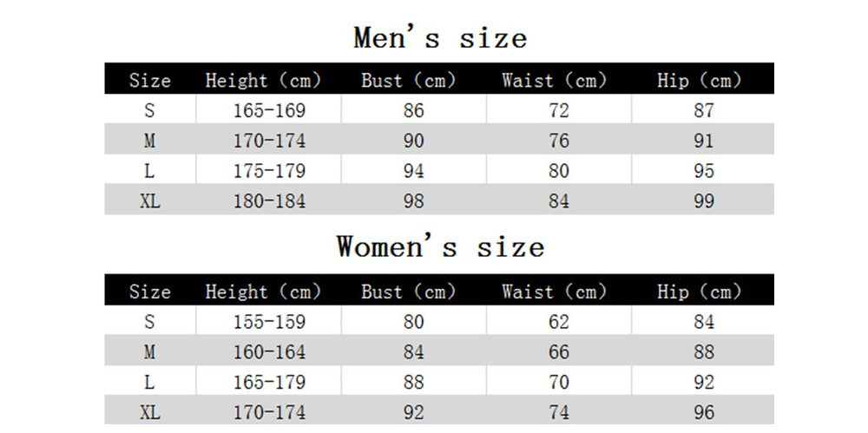868x433 pixels.
Task: Click the 180-184 height cell
Action: tap(269, 201)
